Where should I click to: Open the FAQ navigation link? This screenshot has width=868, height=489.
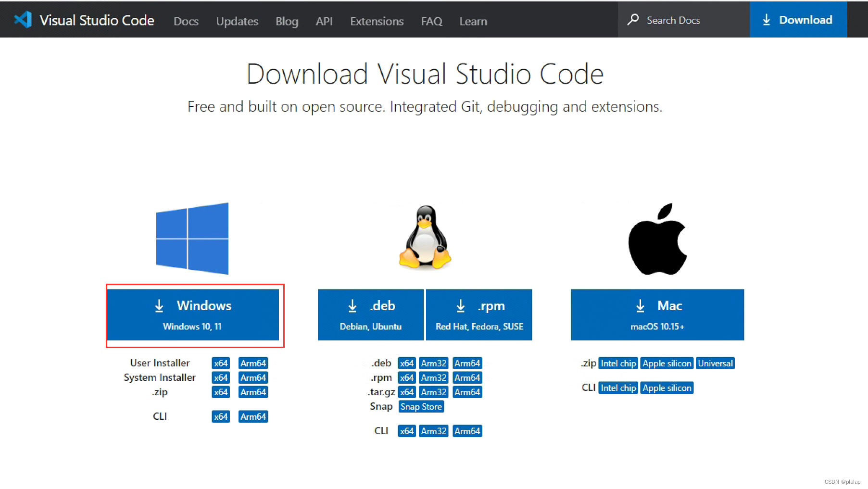(431, 21)
